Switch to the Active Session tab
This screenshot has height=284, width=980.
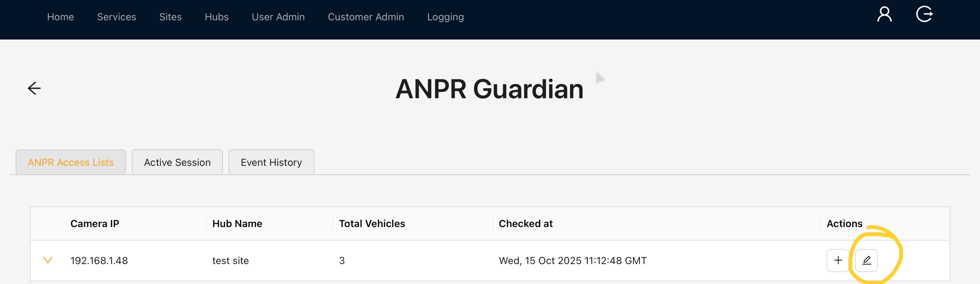coord(177,162)
